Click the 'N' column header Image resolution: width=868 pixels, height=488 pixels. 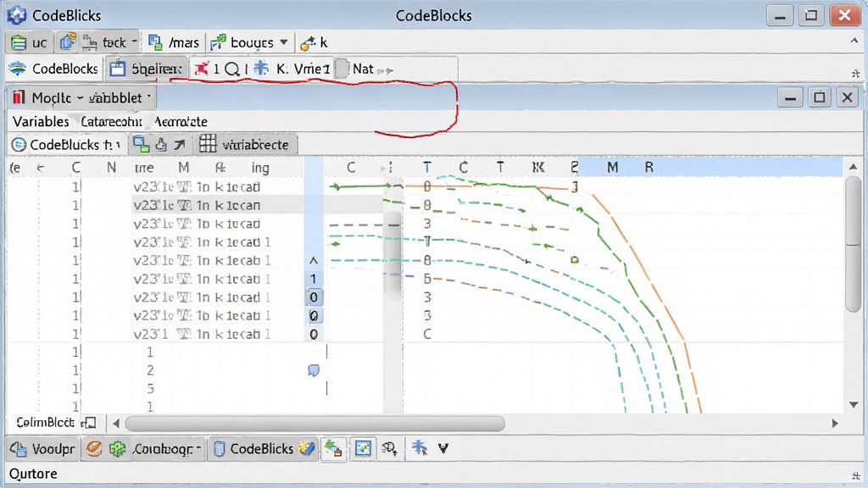click(112, 167)
